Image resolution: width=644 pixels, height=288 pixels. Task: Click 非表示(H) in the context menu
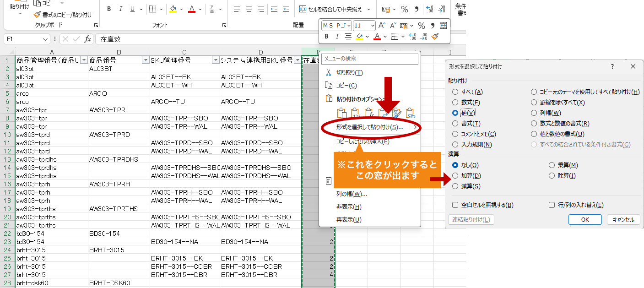pos(349,207)
